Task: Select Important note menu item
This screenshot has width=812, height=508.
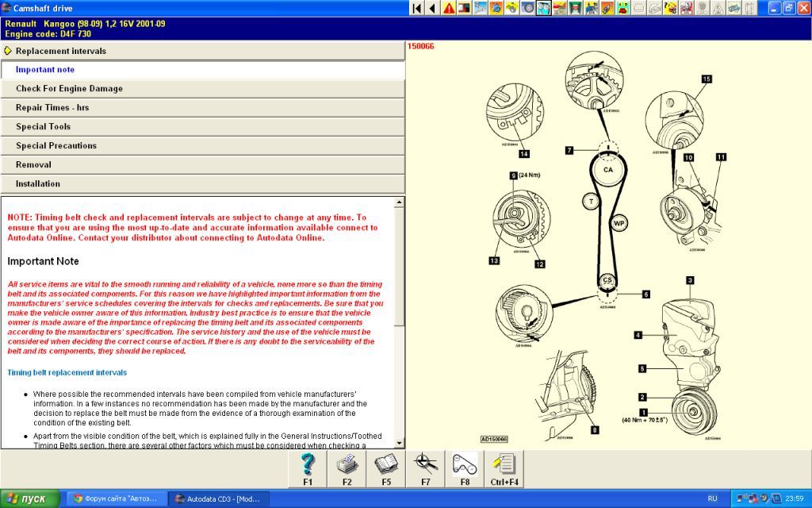Action: click(202, 70)
